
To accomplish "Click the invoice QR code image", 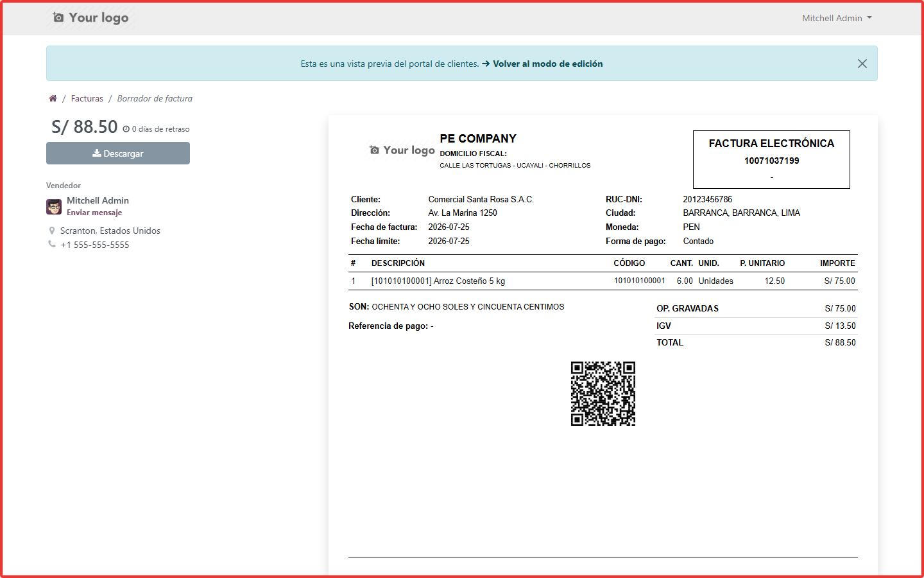I will pos(603,394).
